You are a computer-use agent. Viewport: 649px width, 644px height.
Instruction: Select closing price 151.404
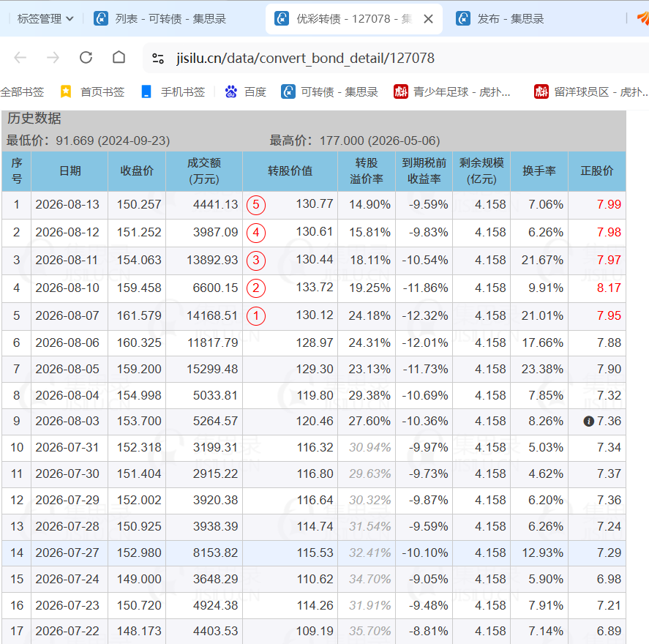click(139, 474)
